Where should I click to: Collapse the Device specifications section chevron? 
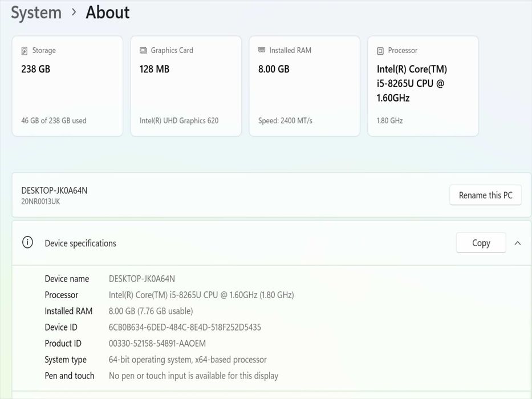[x=517, y=243]
